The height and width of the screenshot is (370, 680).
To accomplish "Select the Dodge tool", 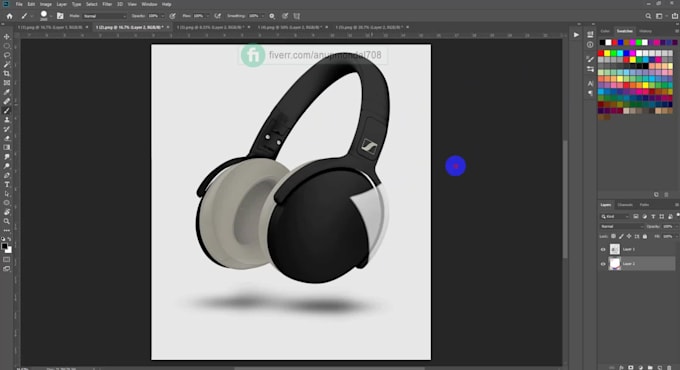I will click(x=7, y=166).
